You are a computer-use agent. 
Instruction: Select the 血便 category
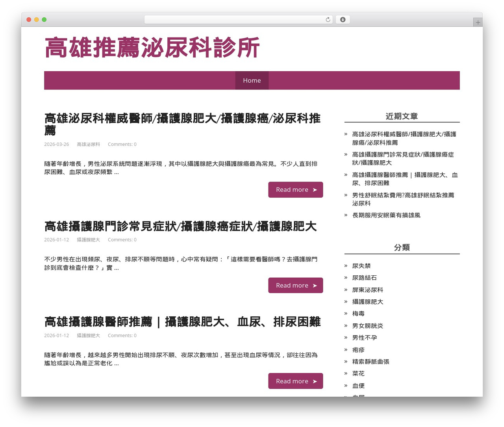tap(358, 386)
